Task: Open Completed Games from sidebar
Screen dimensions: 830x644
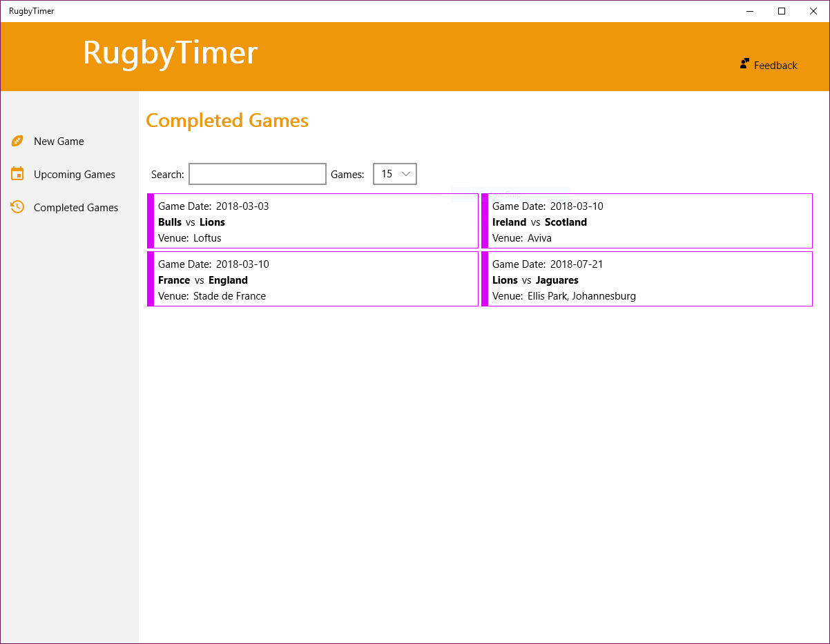Action: [76, 208]
